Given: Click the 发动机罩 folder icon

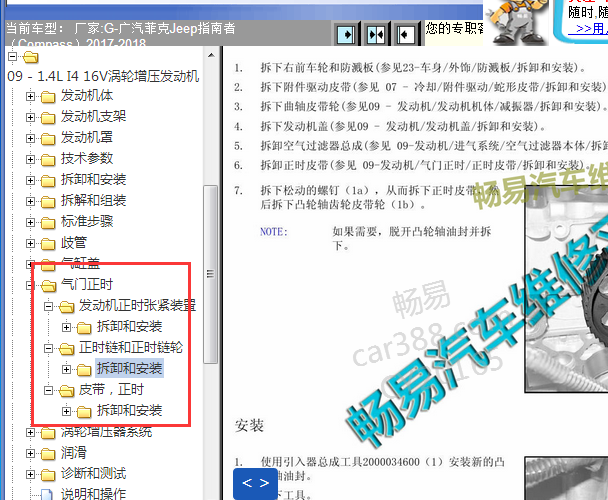Looking at the screenshot, I should (48, 138).
